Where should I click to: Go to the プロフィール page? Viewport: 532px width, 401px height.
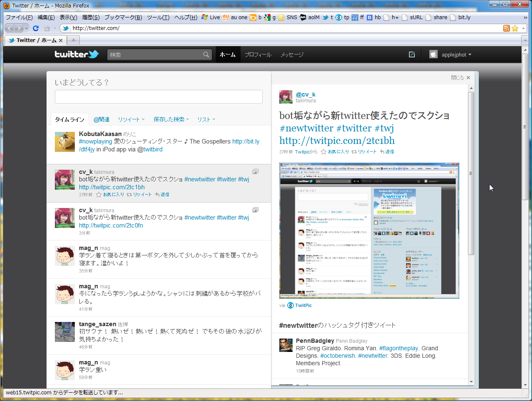pyautogui.click(x=258, y=54)
